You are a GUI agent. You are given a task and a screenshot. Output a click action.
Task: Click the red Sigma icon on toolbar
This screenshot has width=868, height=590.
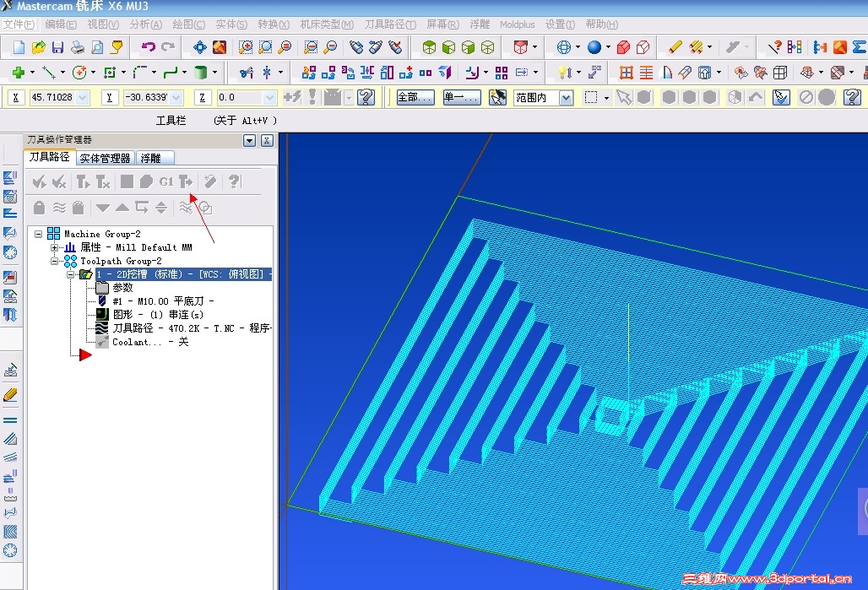tap(860, 47)
